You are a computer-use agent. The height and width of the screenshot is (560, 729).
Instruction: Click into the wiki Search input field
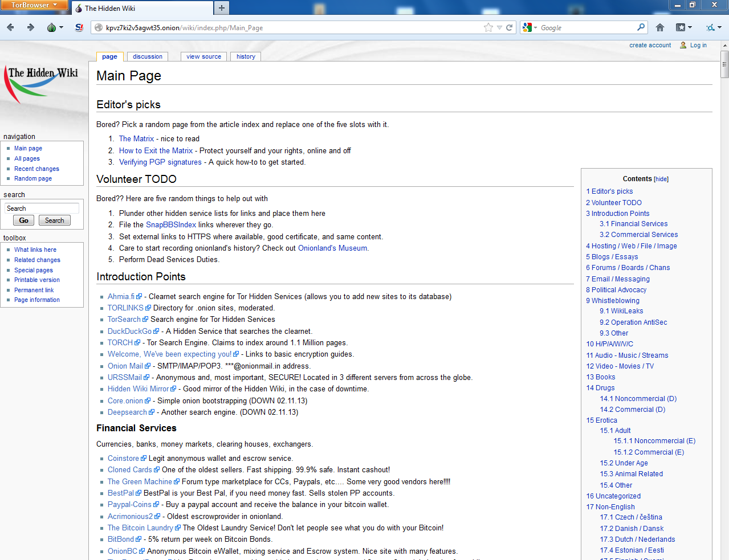coord(42,209)
